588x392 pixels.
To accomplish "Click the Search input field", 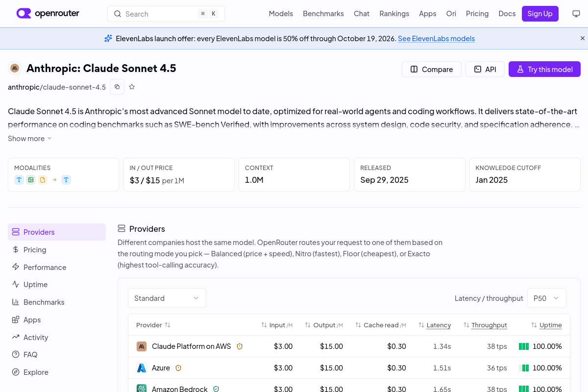I will click(x=166, y=14).
